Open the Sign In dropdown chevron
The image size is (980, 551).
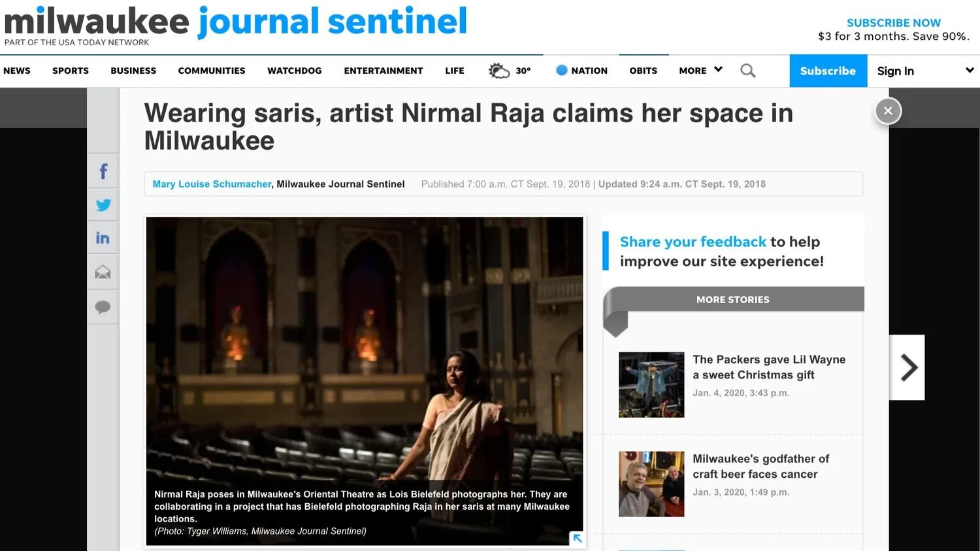coord(970,70)
